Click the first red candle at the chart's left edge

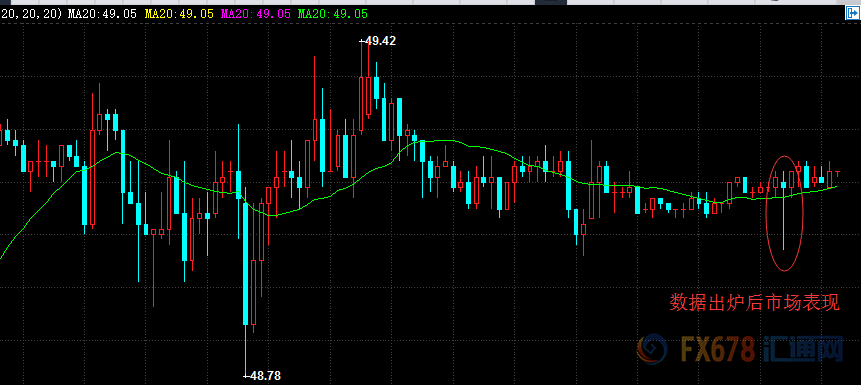click(1, 135)
